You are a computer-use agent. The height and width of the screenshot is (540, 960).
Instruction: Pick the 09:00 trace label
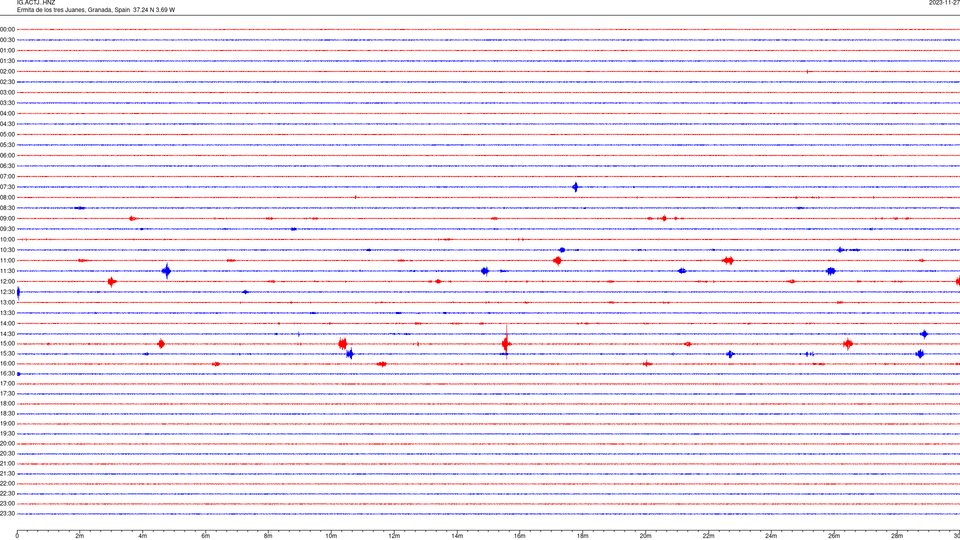pyautogui.click(x=7, y=218)
